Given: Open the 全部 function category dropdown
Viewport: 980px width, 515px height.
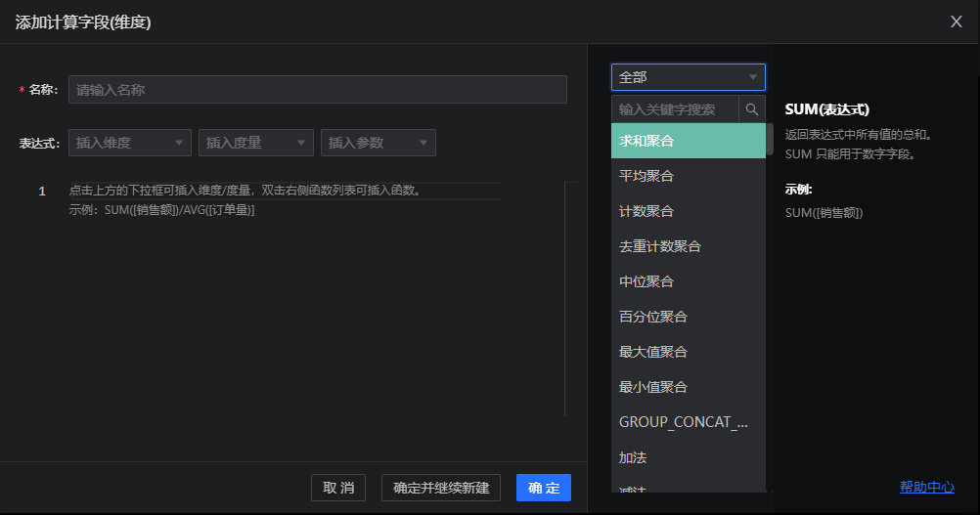Looking at the screenshot, I should [688, 77].
